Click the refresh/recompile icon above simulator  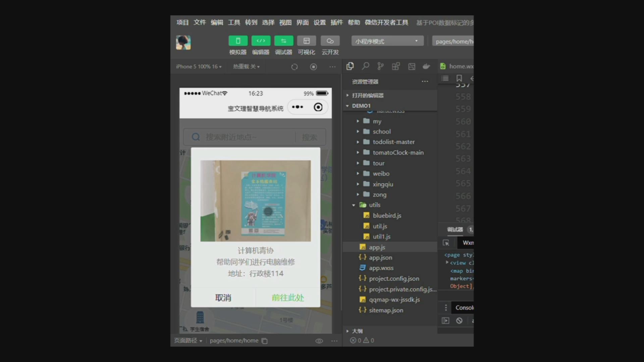pyautogui.click(x=294, y=66)
